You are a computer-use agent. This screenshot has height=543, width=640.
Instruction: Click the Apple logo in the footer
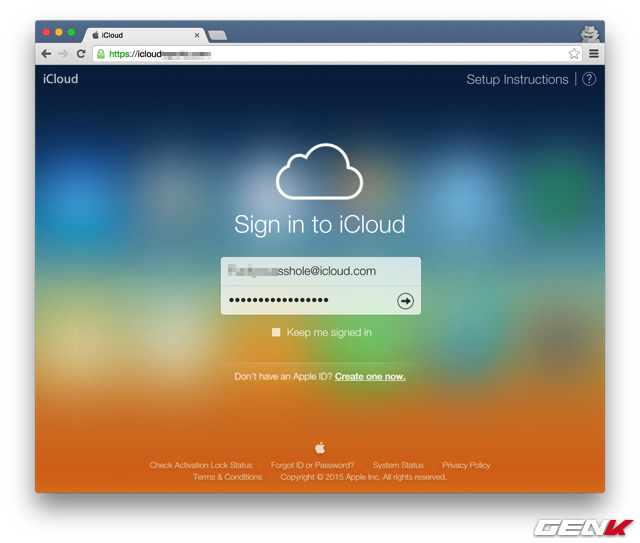coord(320,448)
